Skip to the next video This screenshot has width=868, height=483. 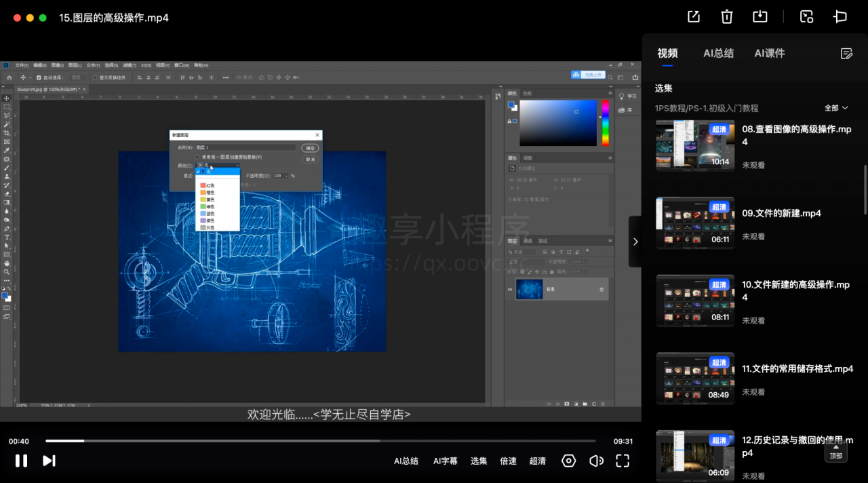tap(49, 461)
